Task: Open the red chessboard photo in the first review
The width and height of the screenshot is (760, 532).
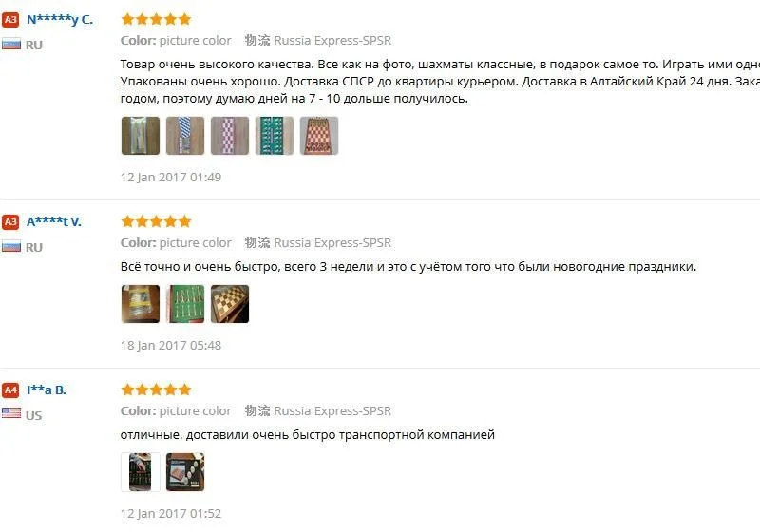Action: point(319,136)
